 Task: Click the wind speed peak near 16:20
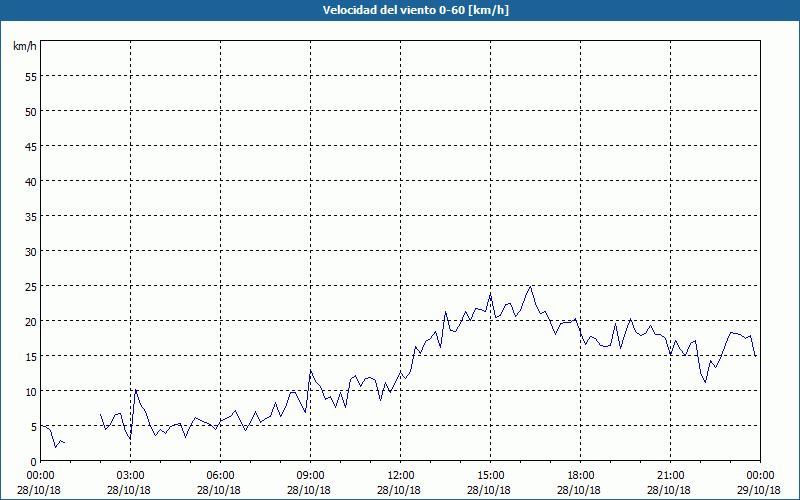[x=531, y=287]
